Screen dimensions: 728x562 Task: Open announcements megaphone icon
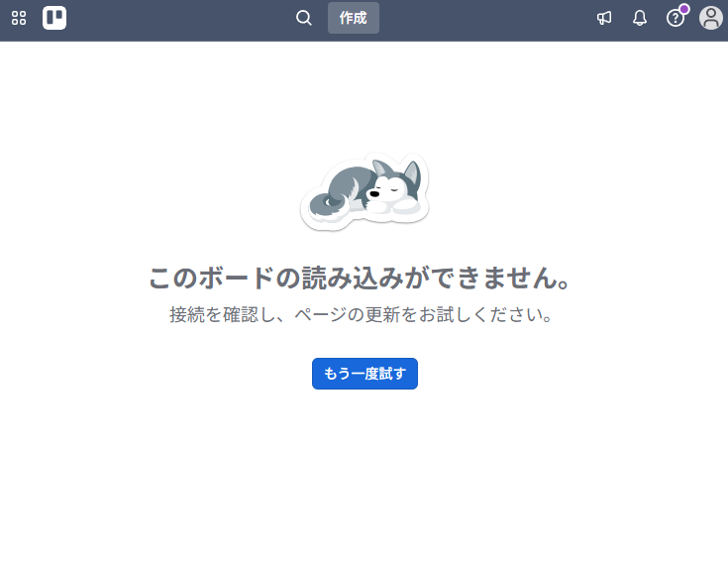[x=604, y=18]
